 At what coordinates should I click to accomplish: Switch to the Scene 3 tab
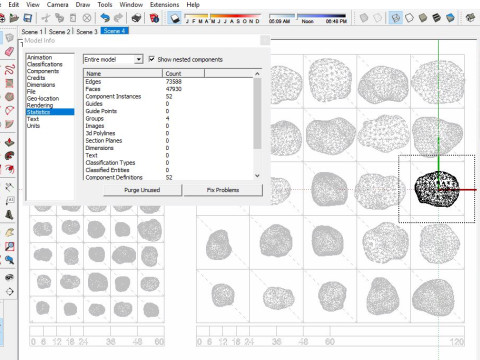click(x=87, y=31)
